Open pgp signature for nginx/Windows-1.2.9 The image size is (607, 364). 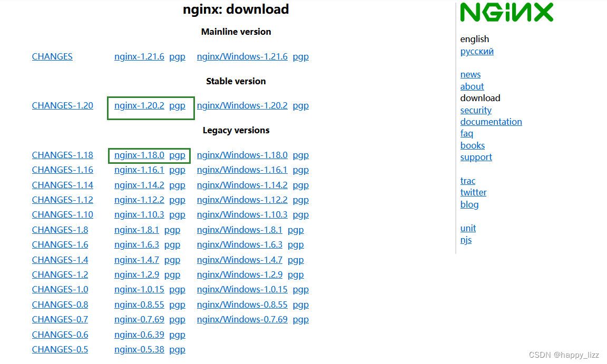tap(296, 274)
